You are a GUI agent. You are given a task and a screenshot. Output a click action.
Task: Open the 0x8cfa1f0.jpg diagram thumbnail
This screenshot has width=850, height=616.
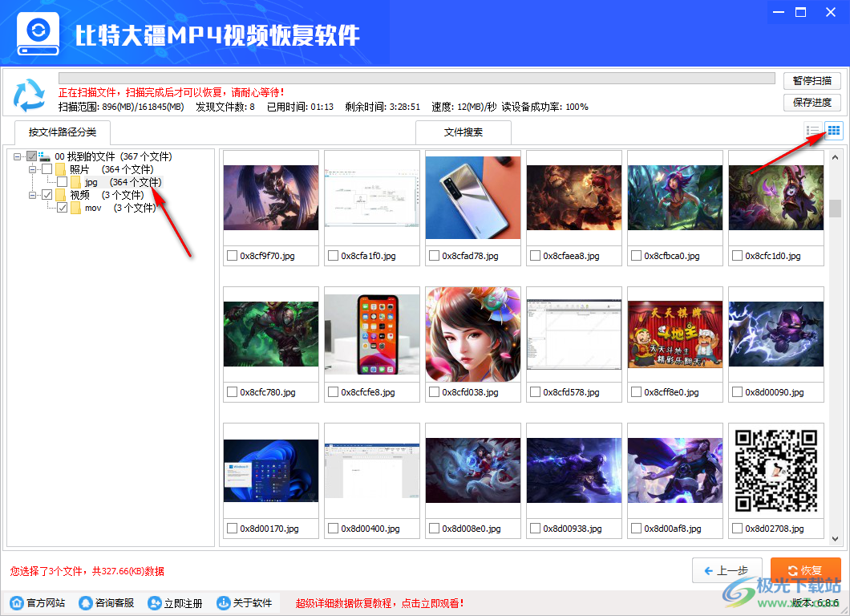(372, 198)
